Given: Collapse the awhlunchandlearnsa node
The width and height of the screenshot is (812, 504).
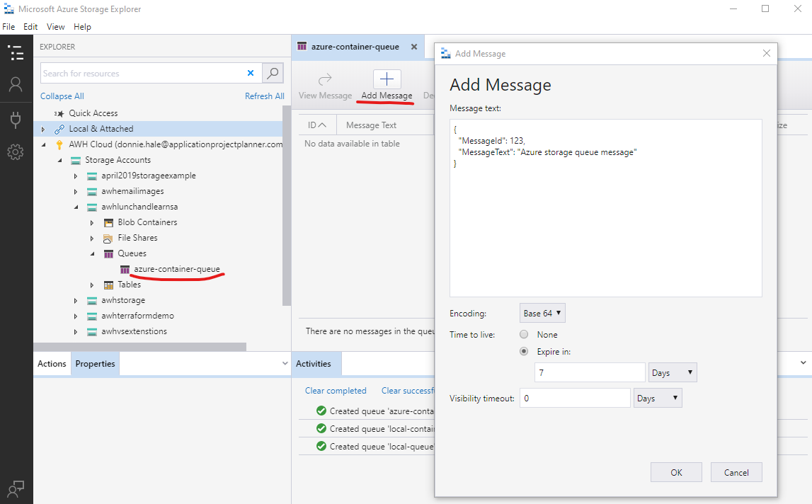Looking at the screenshot, I should click(x=76, y=207).
